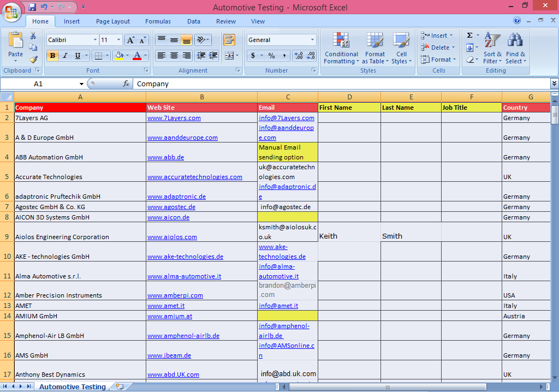Expand the Format cells dropdown
This screenshot has height=392, width=559.
pos(455,59)
